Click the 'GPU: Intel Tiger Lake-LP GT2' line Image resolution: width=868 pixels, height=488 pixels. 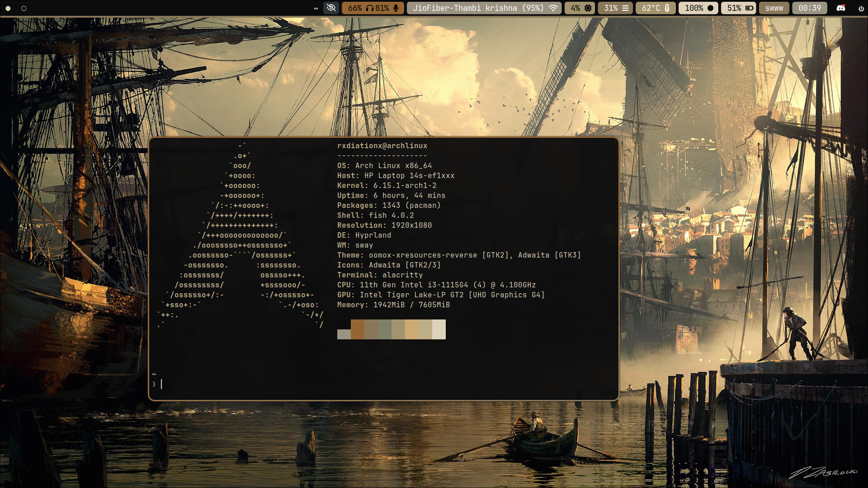coord(441,295)
